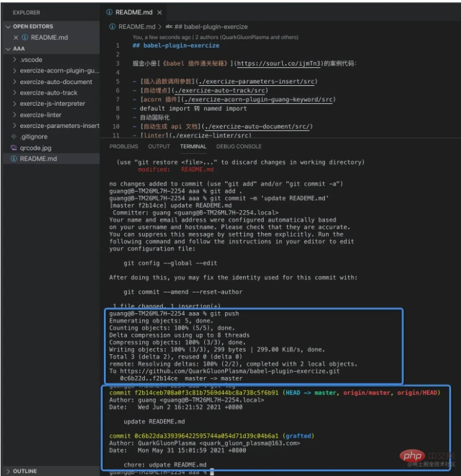Click abc symbol icon in breadcrumb
Viewport: 461px width, 476px height.
[169, 27]
